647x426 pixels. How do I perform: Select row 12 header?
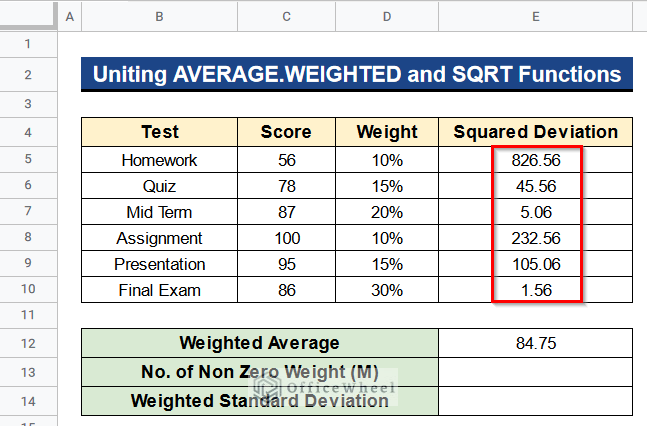coord(28,343)
